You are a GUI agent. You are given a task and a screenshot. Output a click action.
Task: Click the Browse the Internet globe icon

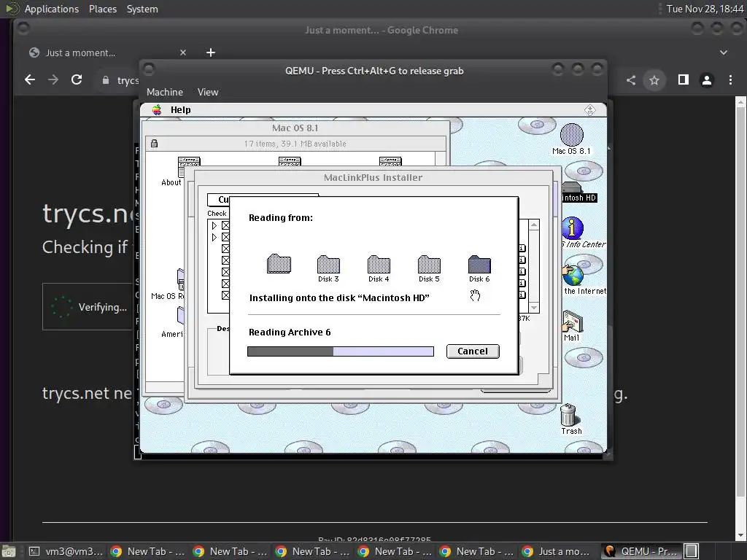point(573,275)
